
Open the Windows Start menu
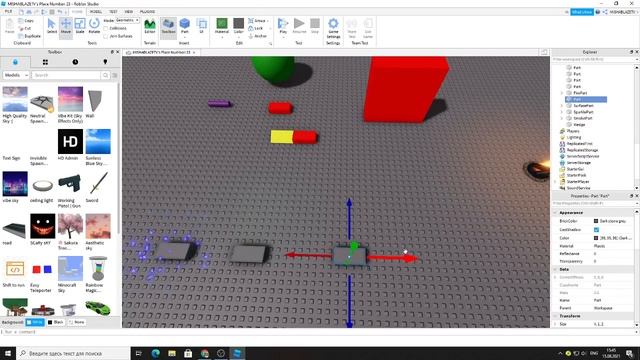(x=8, y=353)
